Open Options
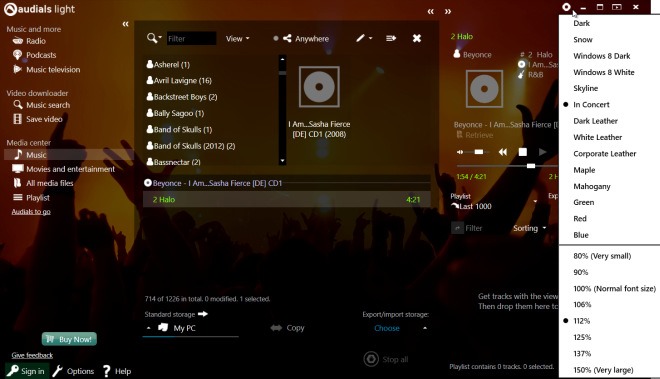 [74, 371]
